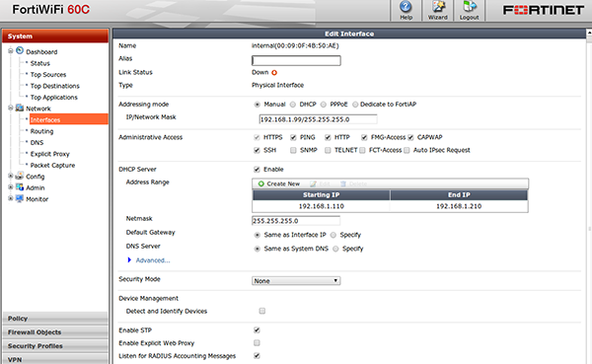Click the Monitor tree icon
Screen dimensions: 592x364
coord(20,198)
